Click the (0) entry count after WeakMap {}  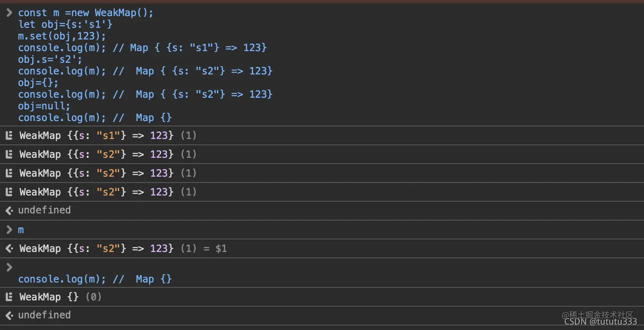(93, 297)
